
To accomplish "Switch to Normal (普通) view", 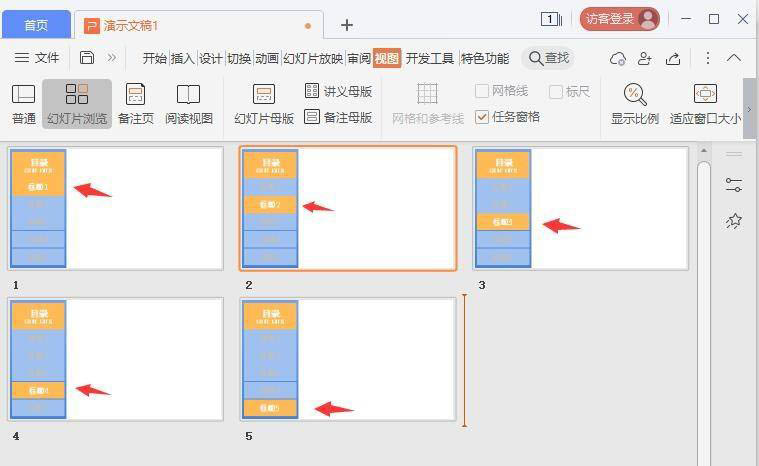I will click(23, 104).
